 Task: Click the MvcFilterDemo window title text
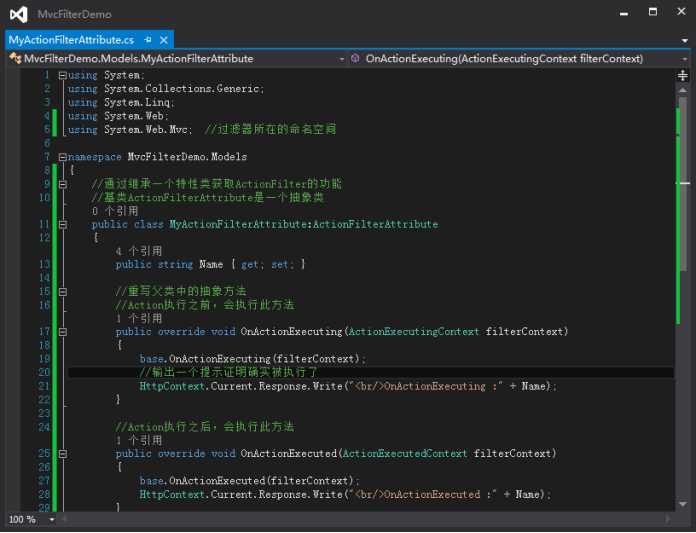pos(74,14)
